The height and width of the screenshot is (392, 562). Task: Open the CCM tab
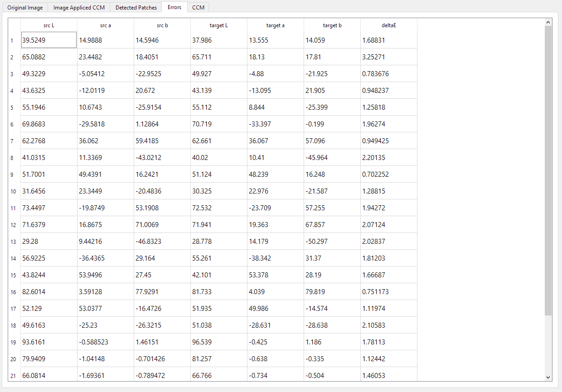[x=198, y=7]
